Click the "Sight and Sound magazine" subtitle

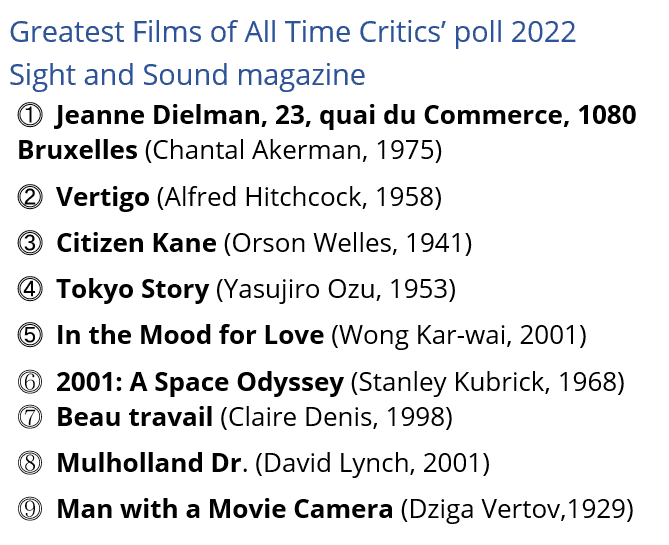pos(187,75)
